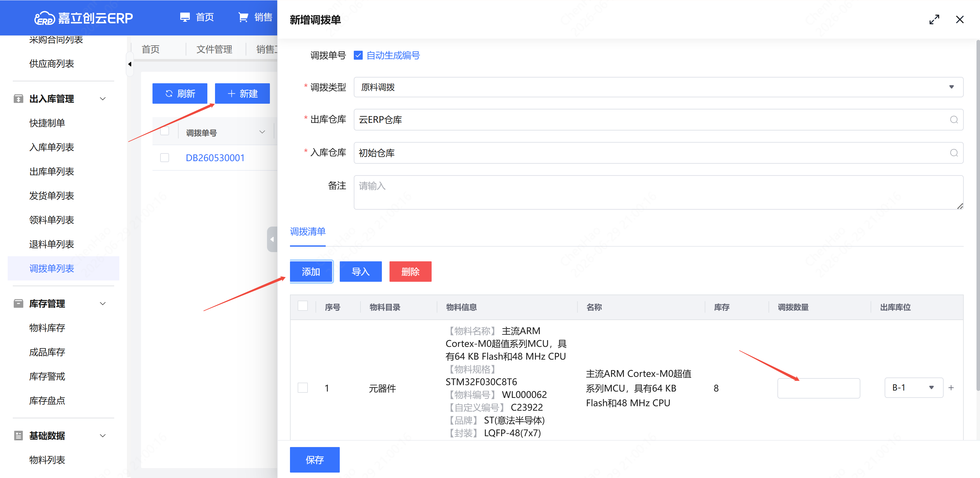
Task: Close the 新增调拨单 dialog
Action: [960, 19]
